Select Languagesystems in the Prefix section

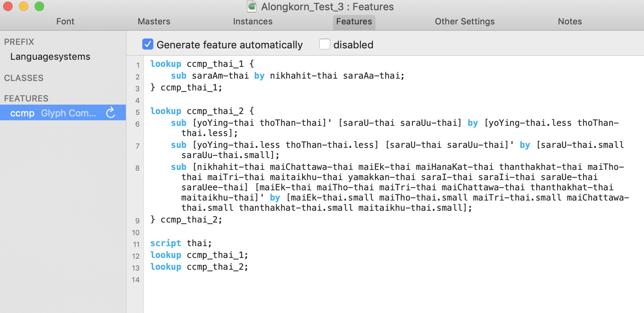pyautogui.click(x=50, y=57)
